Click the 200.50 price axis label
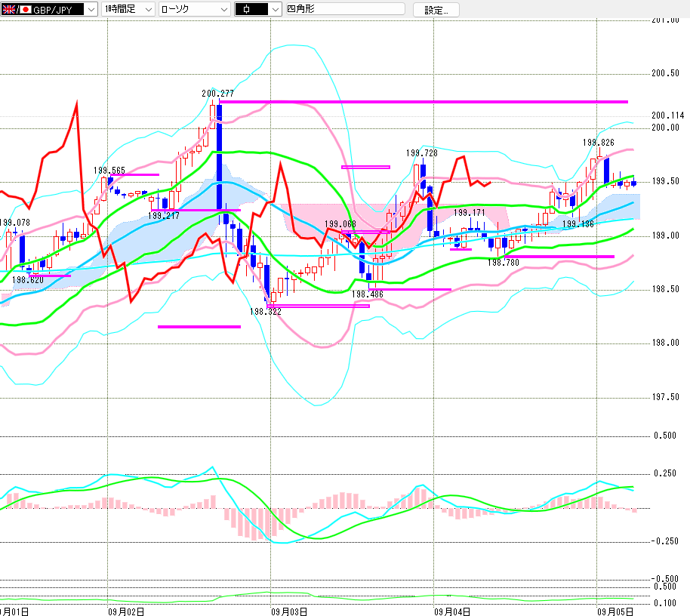Image resolution: width=690 pixels, height=616 pixels. 666,73
